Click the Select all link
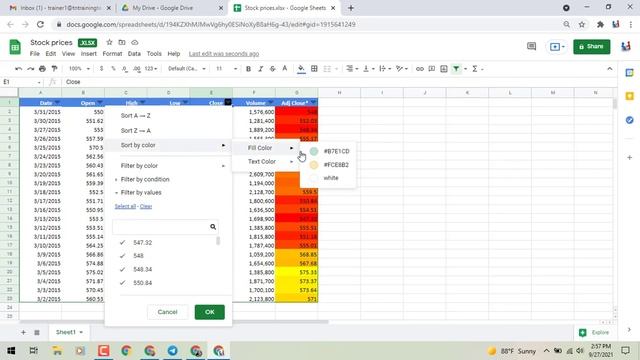The image size is (640, 360). pos(125,207)
